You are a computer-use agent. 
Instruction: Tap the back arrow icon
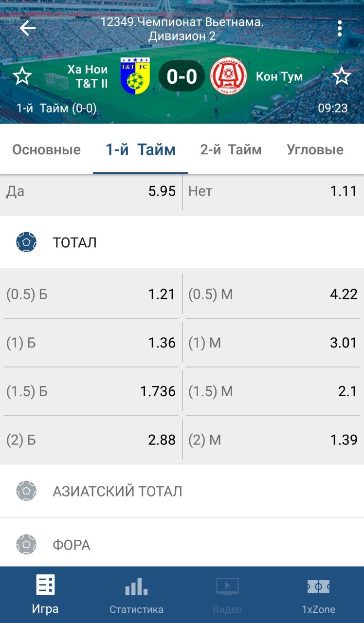click(27, 28)
